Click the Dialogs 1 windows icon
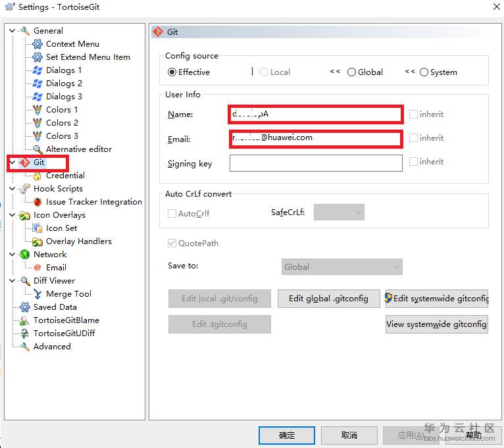The width and height of the screenshot is (504, 448). tap(38, 70)
